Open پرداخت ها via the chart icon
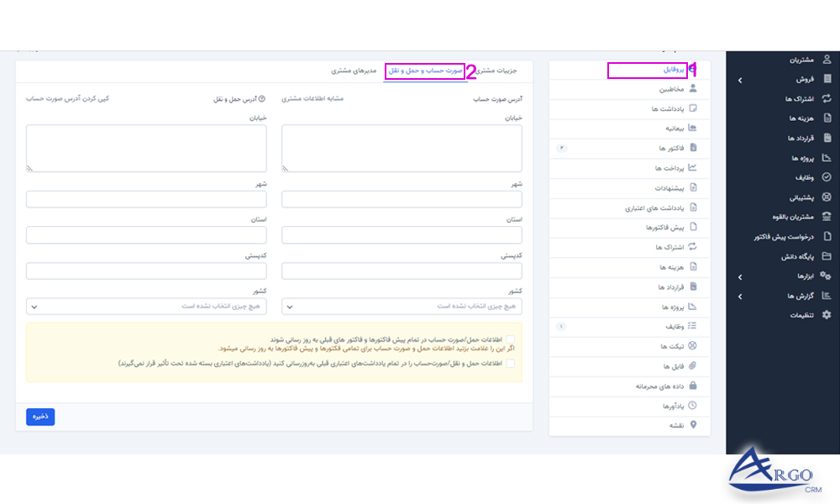Screen dimensions: 840x504 tap(695, 167)
